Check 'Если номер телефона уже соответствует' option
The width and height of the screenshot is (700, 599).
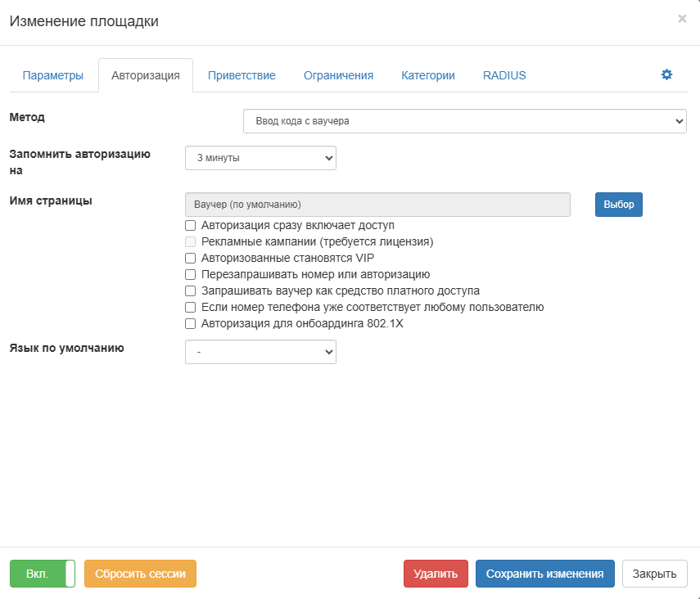[191, 307]
